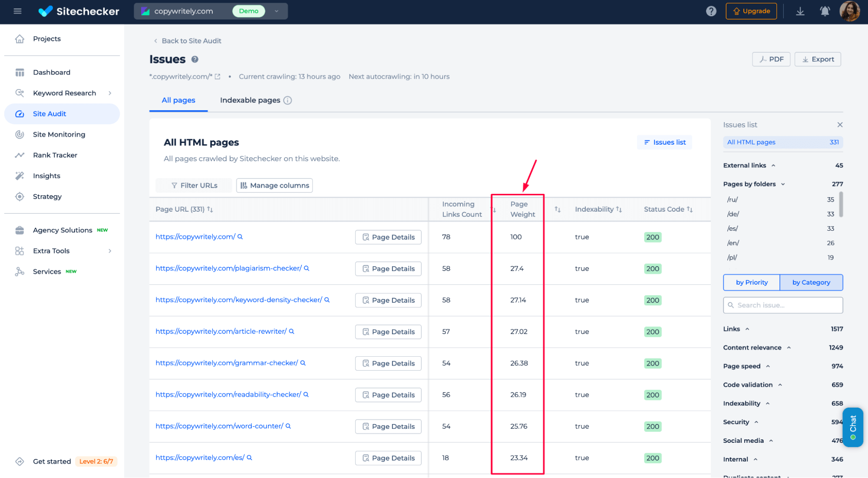
Task: Open Agency Solutions in the sidebar
Action: [62, 230]
